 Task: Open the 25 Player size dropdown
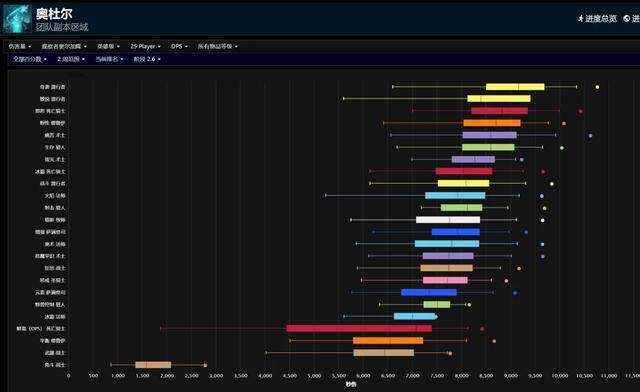click(x=145, y=46)
